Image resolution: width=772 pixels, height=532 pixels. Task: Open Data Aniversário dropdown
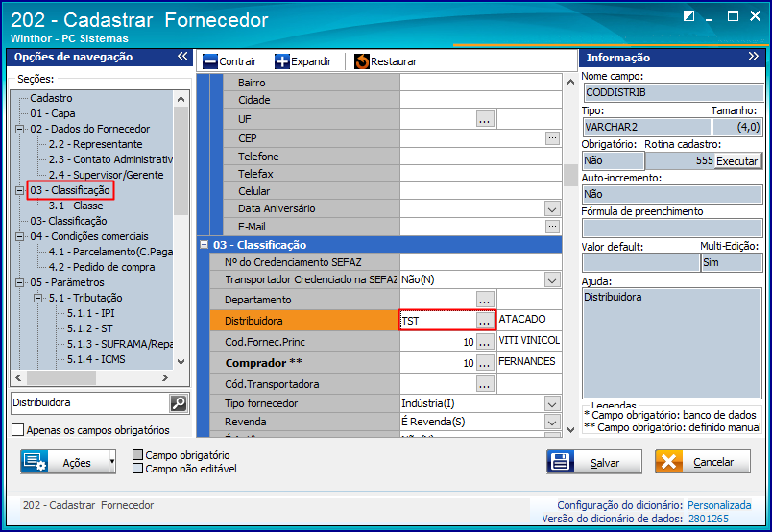coord(552,208)
